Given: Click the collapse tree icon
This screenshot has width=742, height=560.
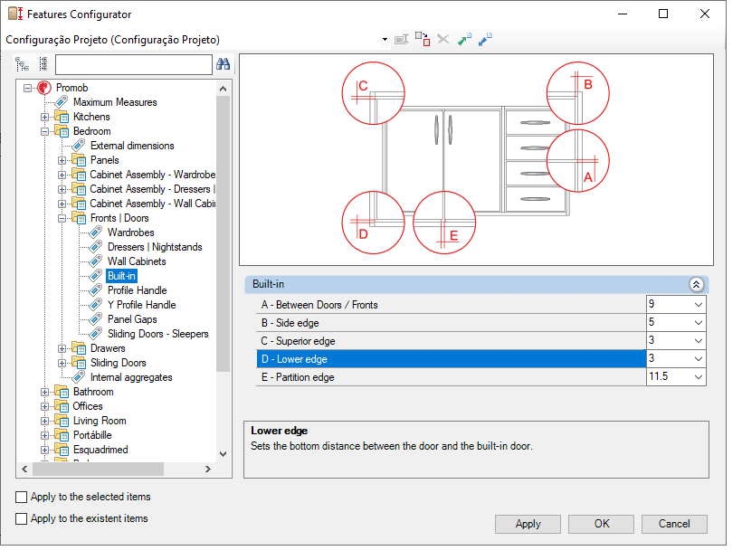Looking at the screenshot, I should click(43, 64).
